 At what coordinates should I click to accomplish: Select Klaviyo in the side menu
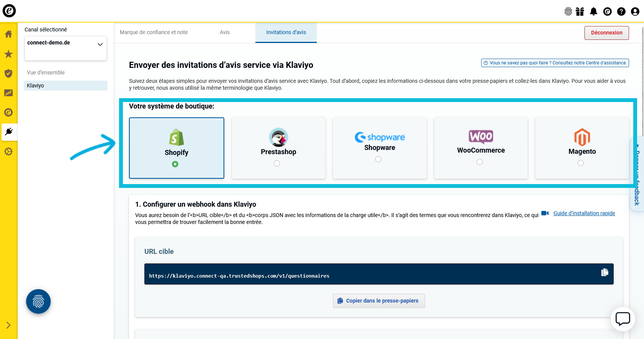pos(66,86)
